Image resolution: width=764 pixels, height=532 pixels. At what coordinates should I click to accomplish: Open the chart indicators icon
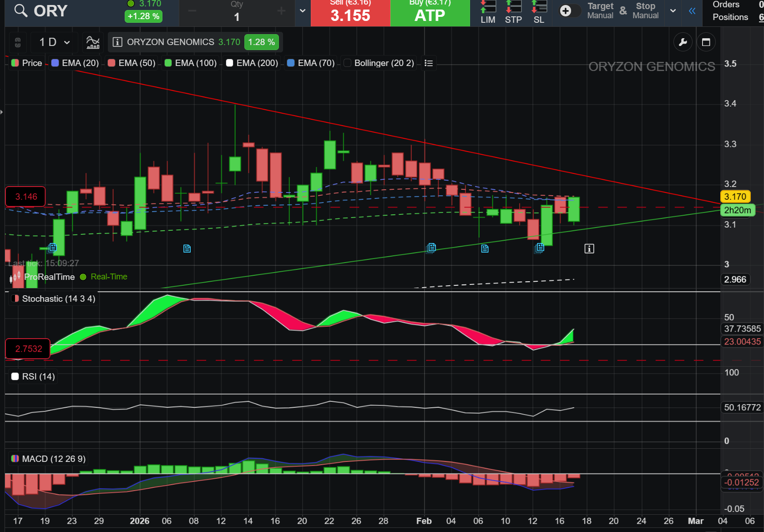coord(93,42)
